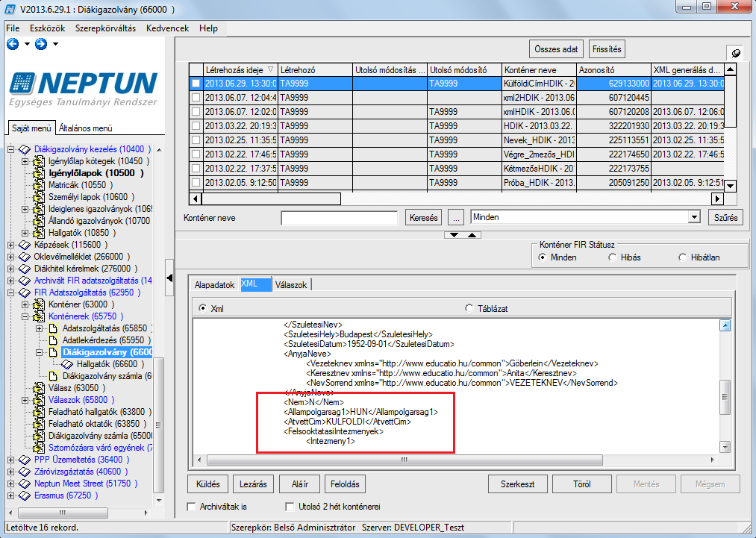756x538 pixels.
Task: Click the Képzések (115600) node icon
Action: tap(25, 245)
